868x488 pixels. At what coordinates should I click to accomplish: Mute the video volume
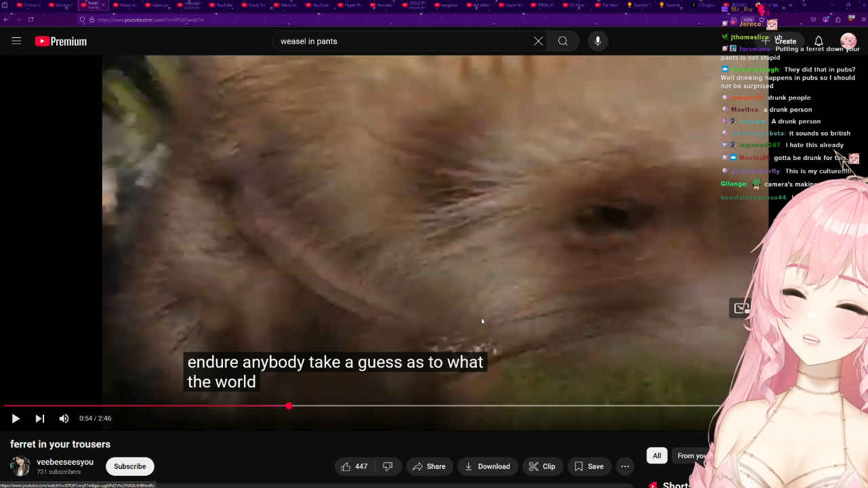(x=64, y=419)
